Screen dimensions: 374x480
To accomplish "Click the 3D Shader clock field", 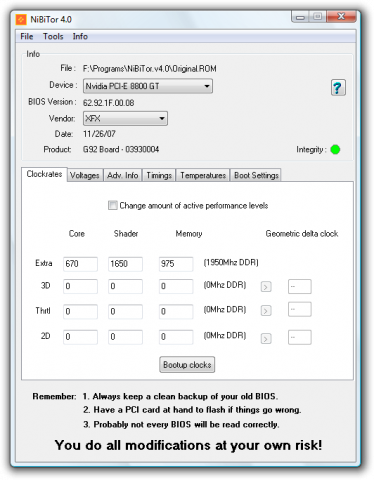I will pos(125,286).
